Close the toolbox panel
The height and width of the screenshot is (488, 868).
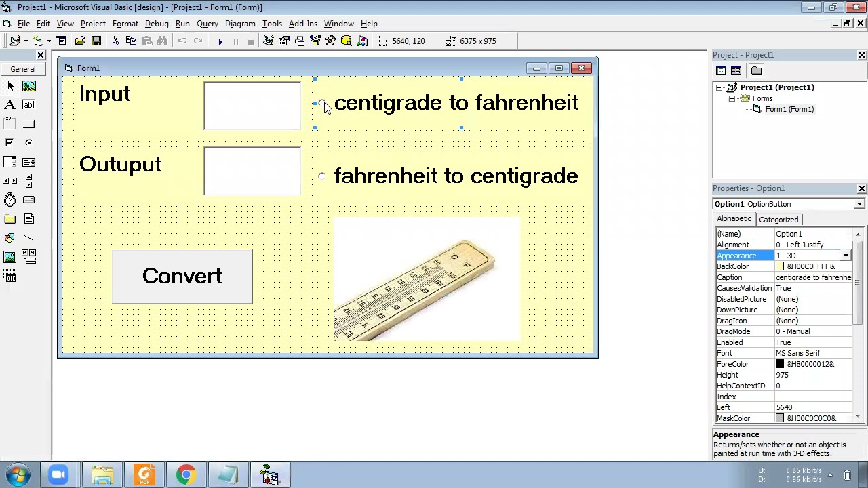click(41, 55)
